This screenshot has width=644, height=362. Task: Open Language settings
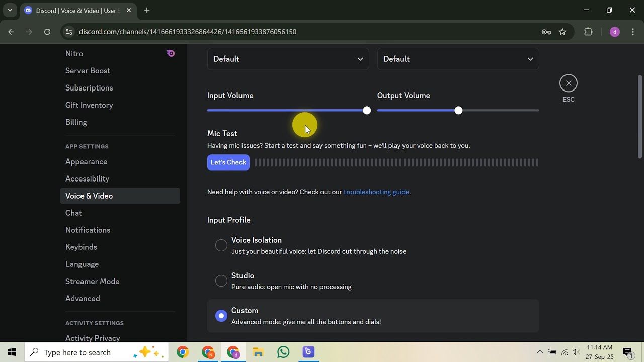coord(120,264)
